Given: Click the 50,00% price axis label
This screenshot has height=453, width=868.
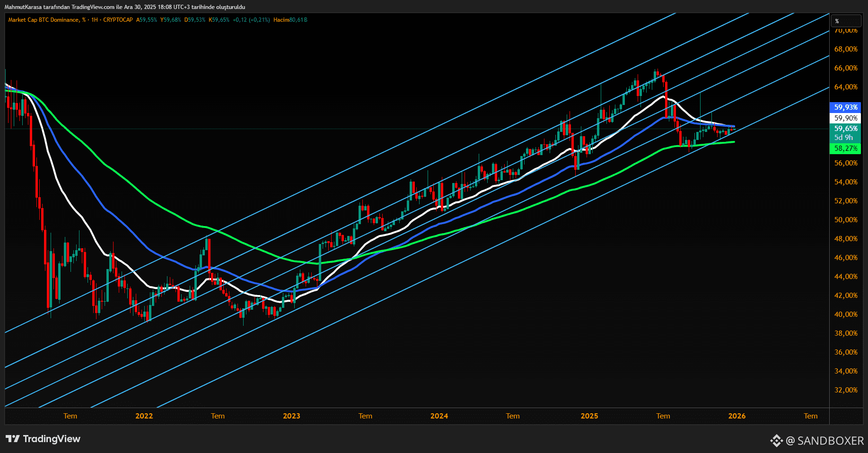Looking at the screenshot, I should point(846,220).
